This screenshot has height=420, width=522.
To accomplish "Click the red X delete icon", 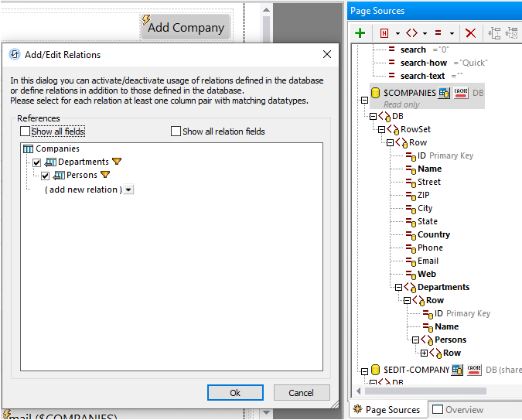I will [469, 33].
